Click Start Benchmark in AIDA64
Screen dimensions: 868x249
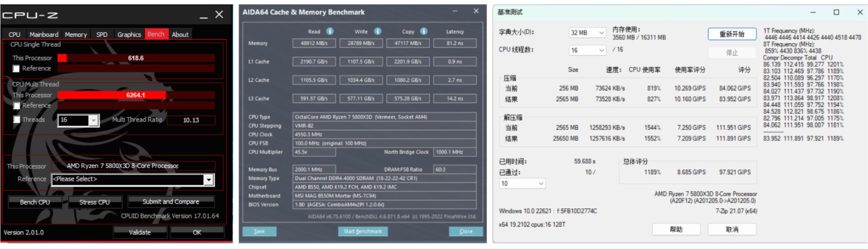[x=363, y=231]
